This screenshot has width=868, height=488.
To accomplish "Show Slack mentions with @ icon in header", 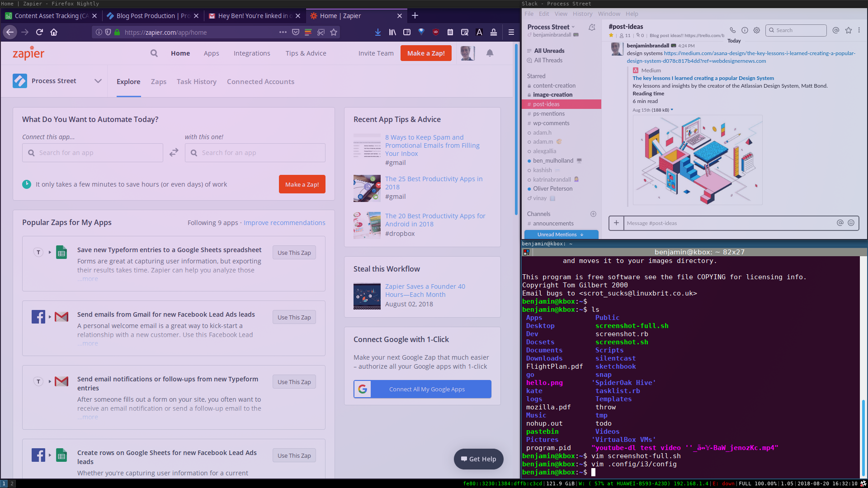I will [x=836, y=30].
